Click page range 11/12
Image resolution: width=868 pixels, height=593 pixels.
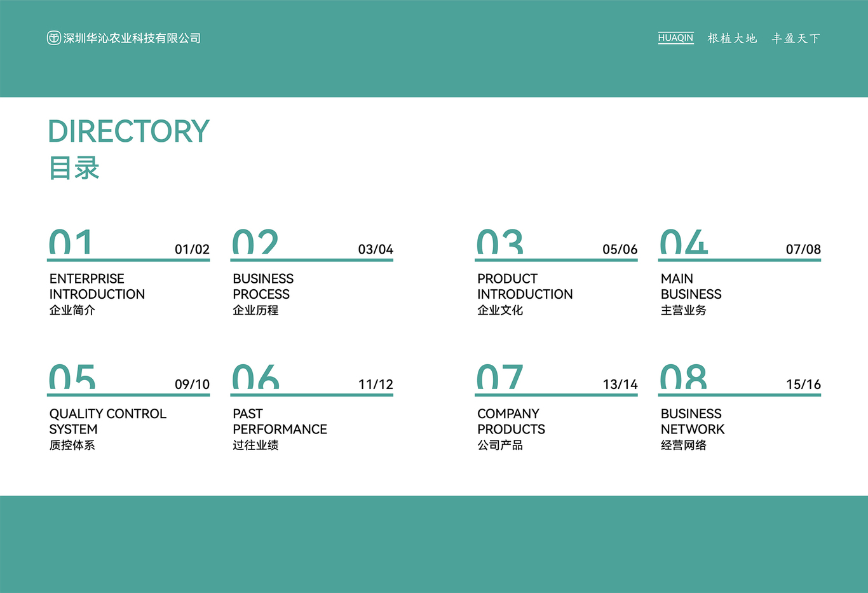point(376,385)
